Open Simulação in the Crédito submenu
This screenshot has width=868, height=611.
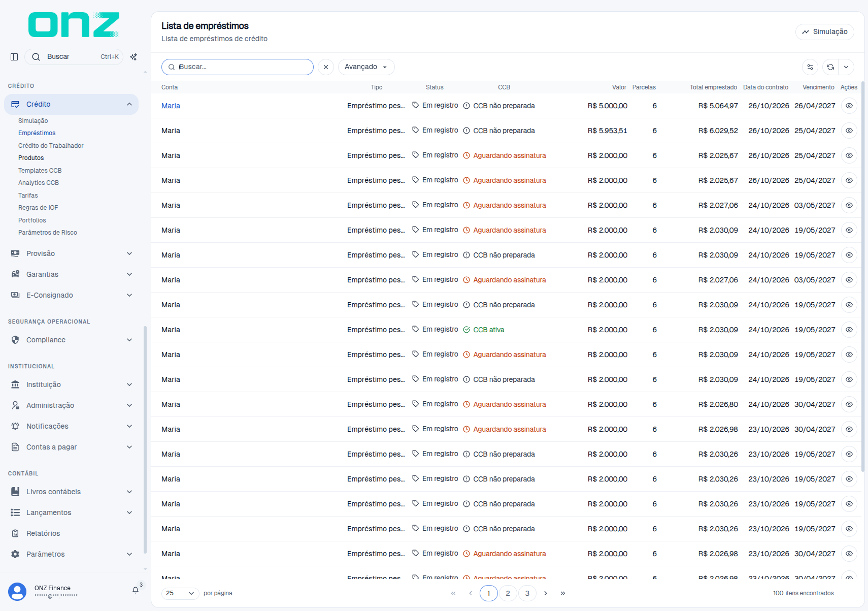(33, 121)
